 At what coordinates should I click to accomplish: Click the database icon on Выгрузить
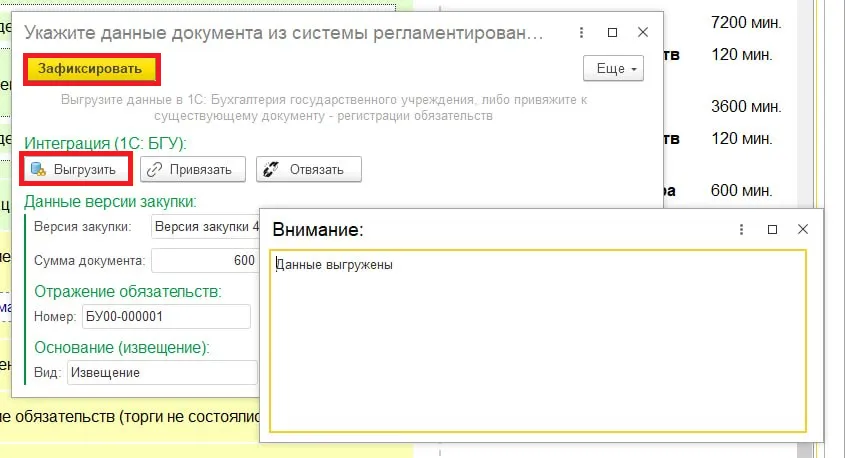coord(38,169)
